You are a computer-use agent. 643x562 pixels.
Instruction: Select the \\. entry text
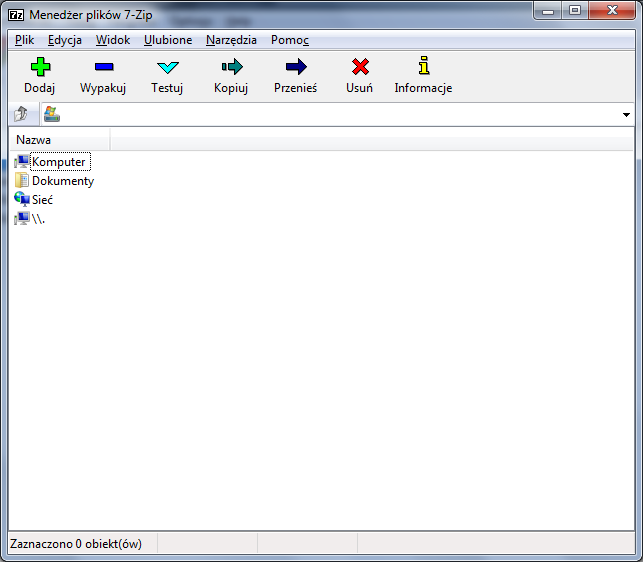point(38,219)
